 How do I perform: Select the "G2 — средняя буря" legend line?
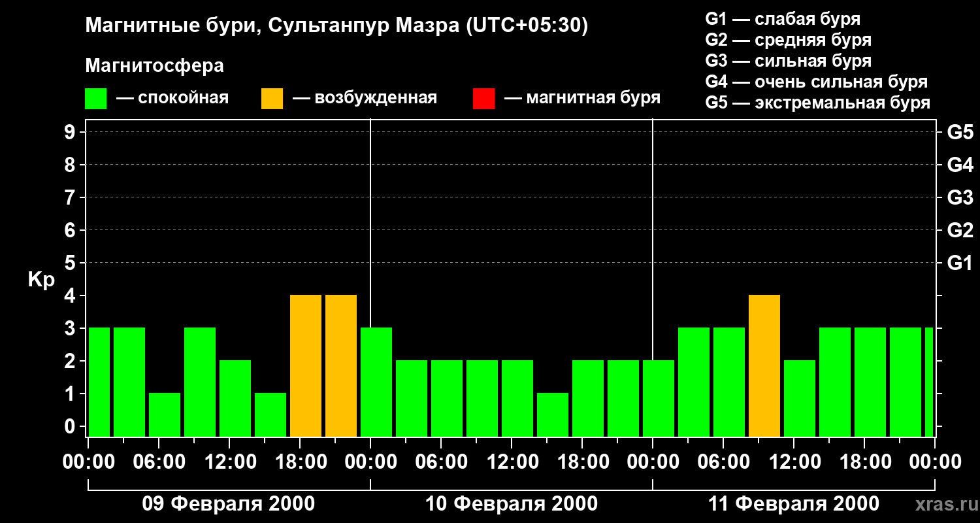tap(788, 40)
